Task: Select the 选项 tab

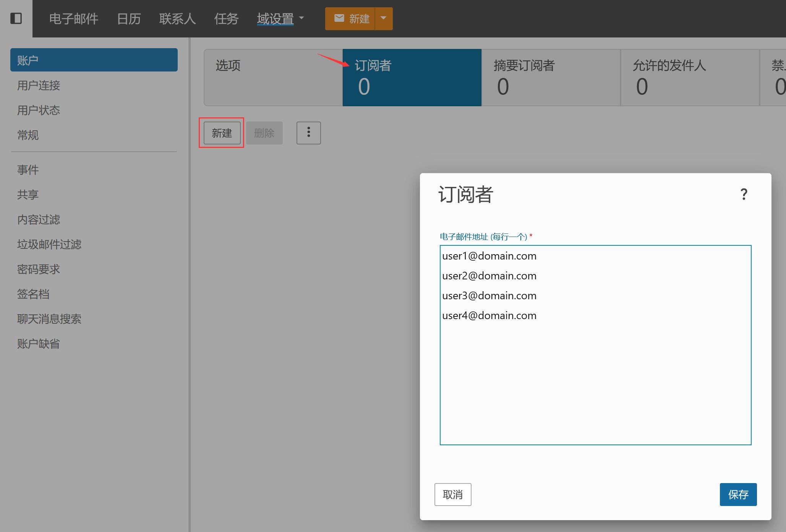Action: [273, 77]
